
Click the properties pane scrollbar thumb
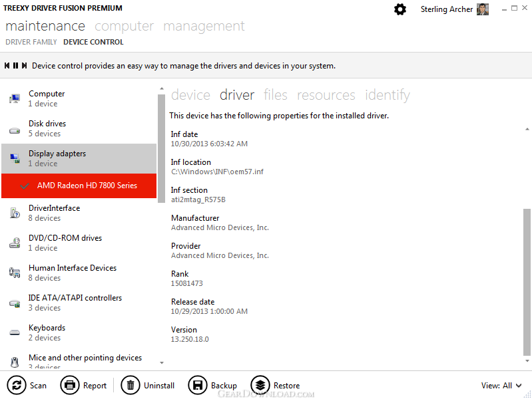point(527,282)
